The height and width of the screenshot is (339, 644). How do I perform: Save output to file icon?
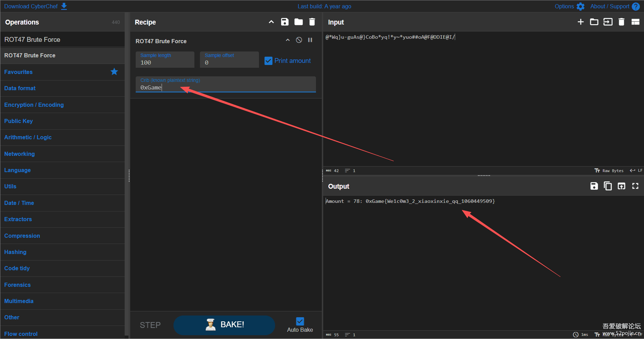(x=594, y=186)
